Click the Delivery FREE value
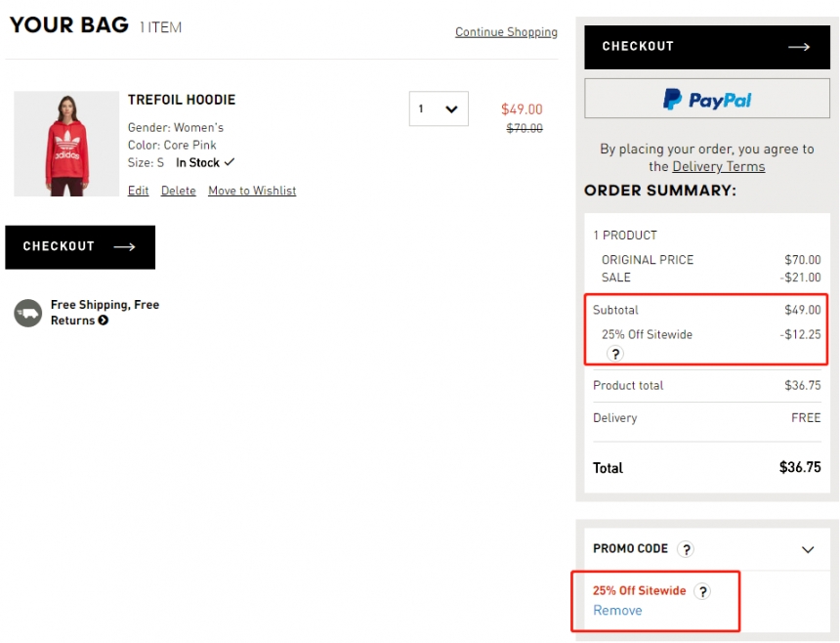Viewport: 840px width, 643px height. coord(806,418)
